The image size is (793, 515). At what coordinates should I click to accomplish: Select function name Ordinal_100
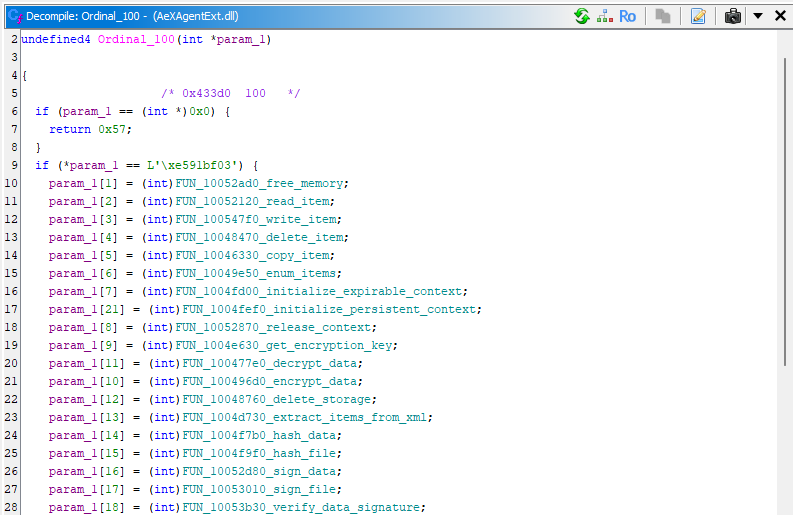tap(136, 39)
